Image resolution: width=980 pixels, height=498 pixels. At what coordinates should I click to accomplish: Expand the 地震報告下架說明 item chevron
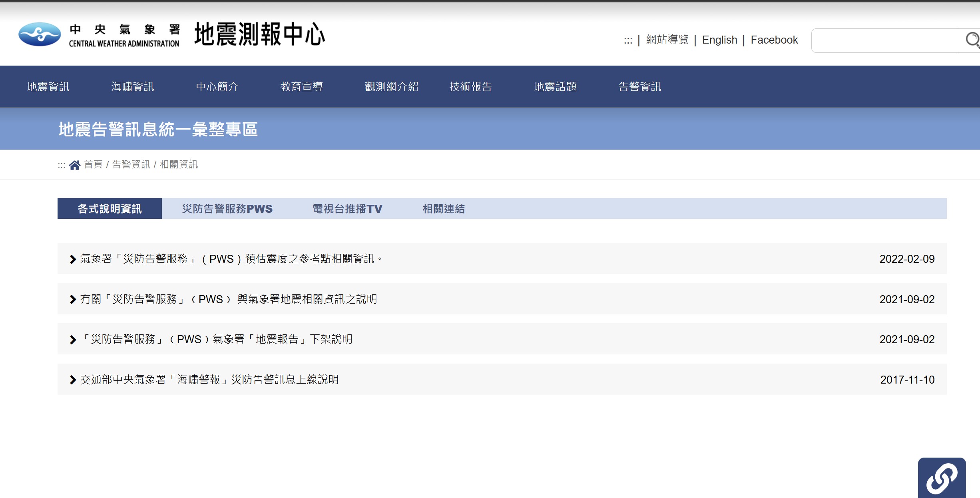(73, 340)
